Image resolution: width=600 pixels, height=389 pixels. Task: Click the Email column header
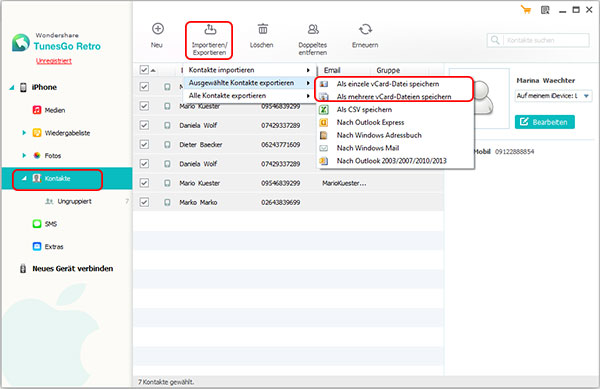pos(332,70)
